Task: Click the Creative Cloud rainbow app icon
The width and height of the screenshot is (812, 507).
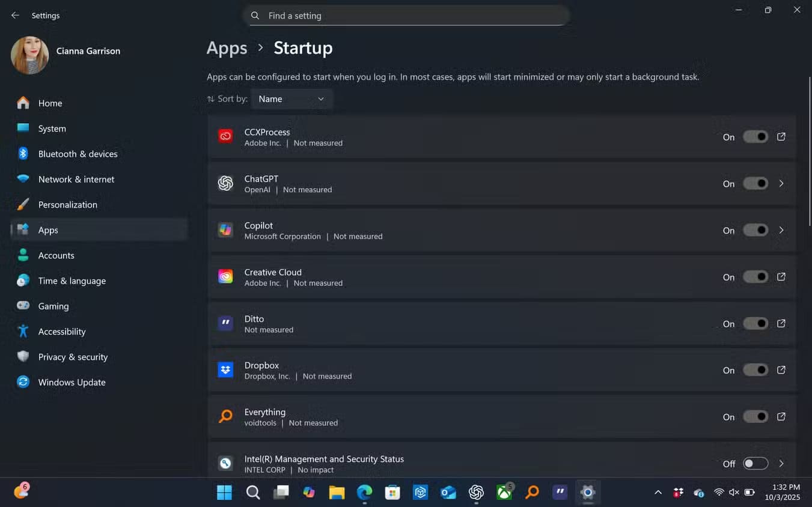Action: (225, 277)
